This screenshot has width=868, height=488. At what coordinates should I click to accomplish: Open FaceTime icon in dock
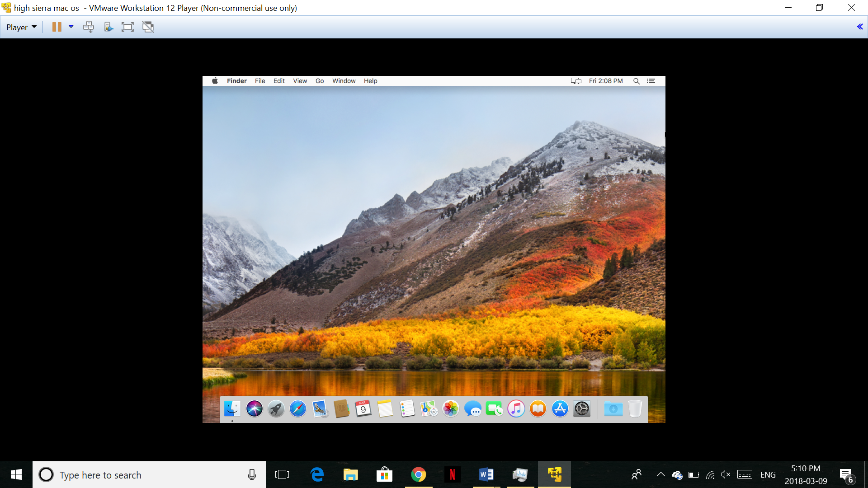pos(494,409)
